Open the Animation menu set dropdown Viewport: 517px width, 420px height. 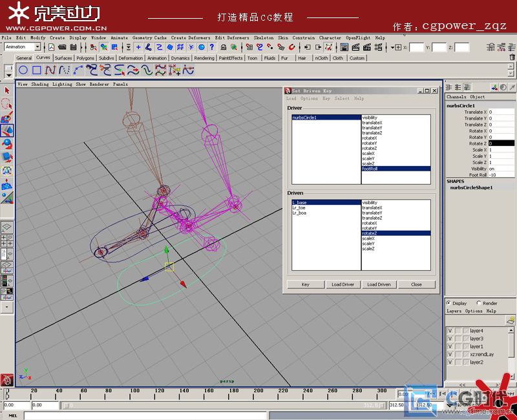point(37,47)
